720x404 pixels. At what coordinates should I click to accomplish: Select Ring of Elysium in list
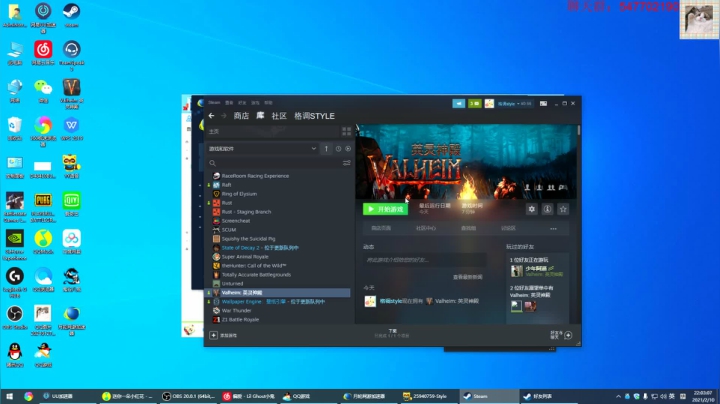(x=239, y=194)
